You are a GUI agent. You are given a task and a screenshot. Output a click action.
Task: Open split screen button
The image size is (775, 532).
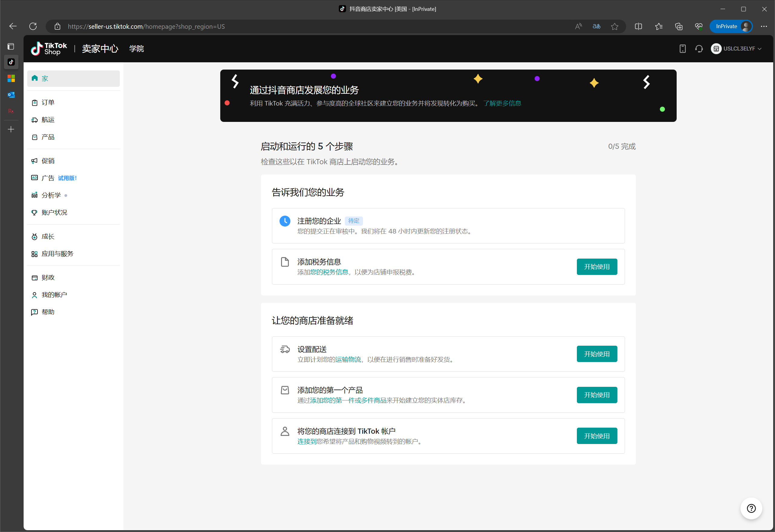[x=638, y=26]
